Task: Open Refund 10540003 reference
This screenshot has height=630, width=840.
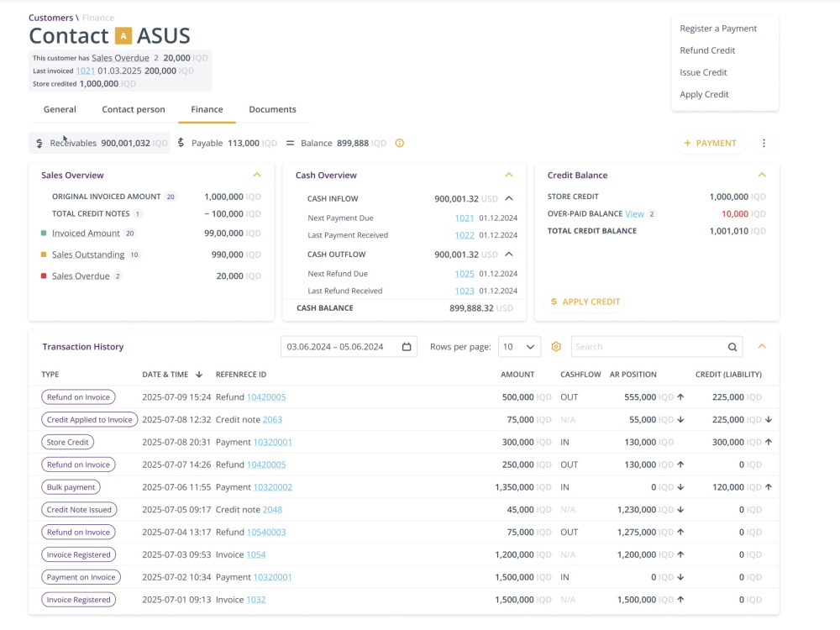Action: click(x=266, y=532)
